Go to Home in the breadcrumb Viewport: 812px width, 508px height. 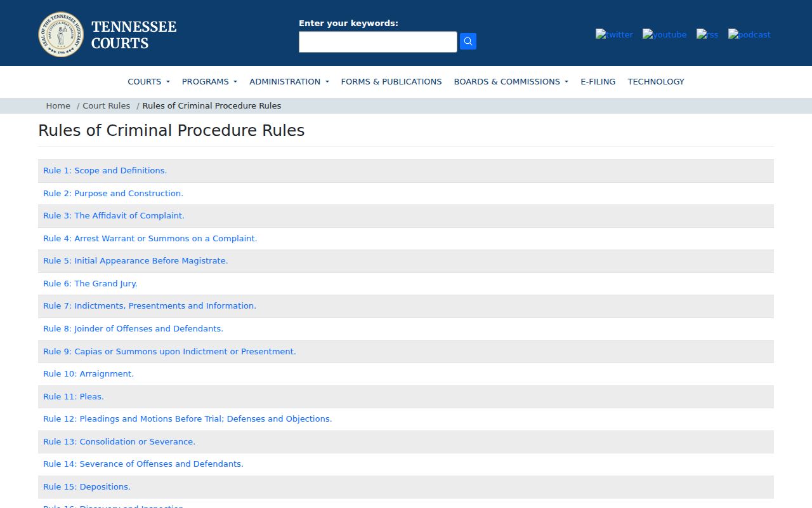pyautogui.click(x=58, y=106)
